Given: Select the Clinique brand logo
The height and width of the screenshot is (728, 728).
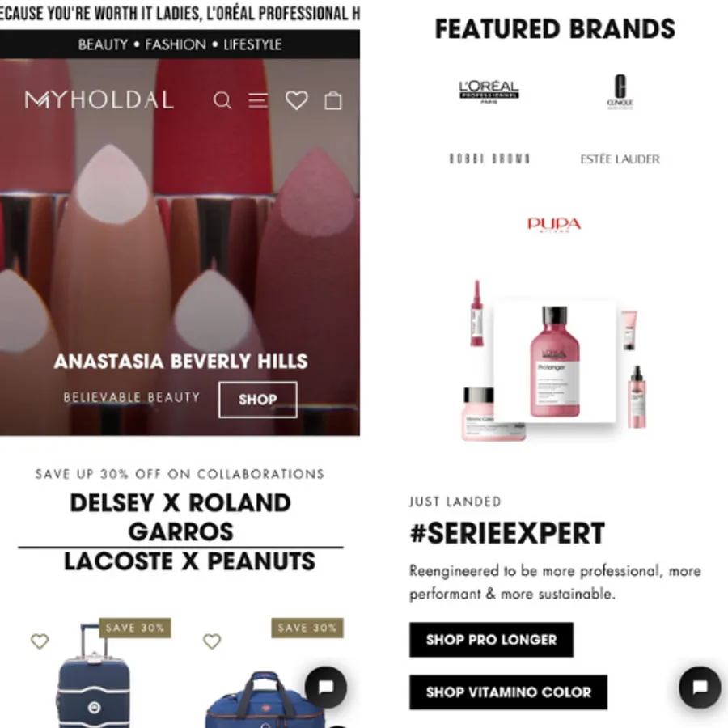Looking at the screenshot, I should coord(620,91).
